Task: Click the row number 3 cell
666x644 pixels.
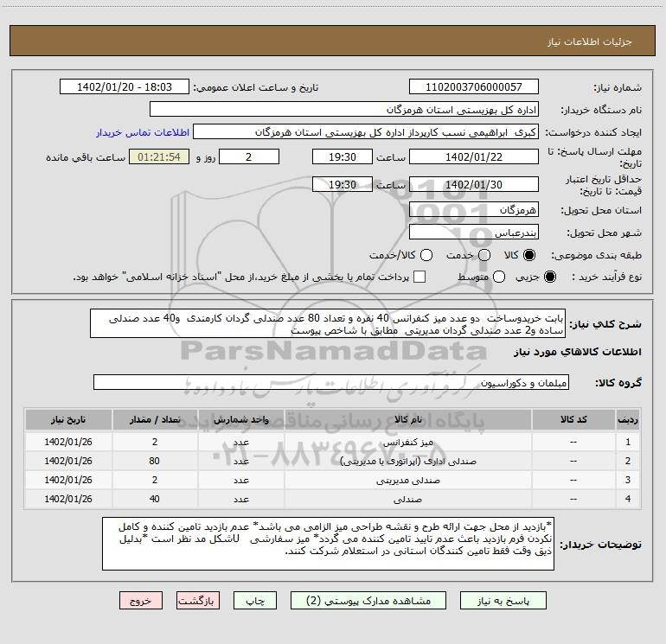Action: [x=628, y=480]
